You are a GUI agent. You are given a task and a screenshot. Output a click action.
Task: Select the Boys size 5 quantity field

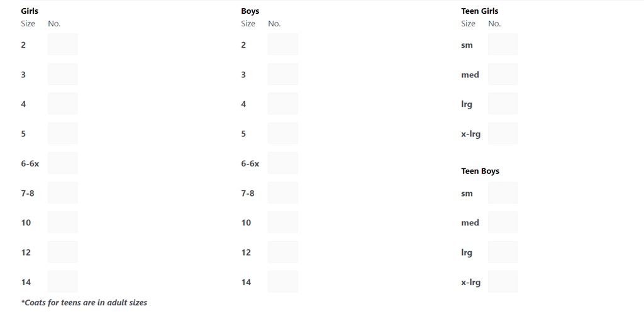283,133
